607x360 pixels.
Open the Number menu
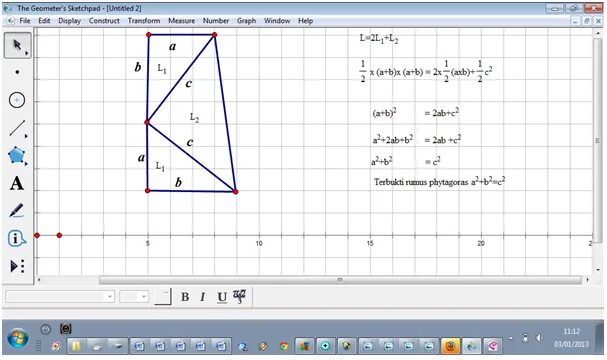216,21
